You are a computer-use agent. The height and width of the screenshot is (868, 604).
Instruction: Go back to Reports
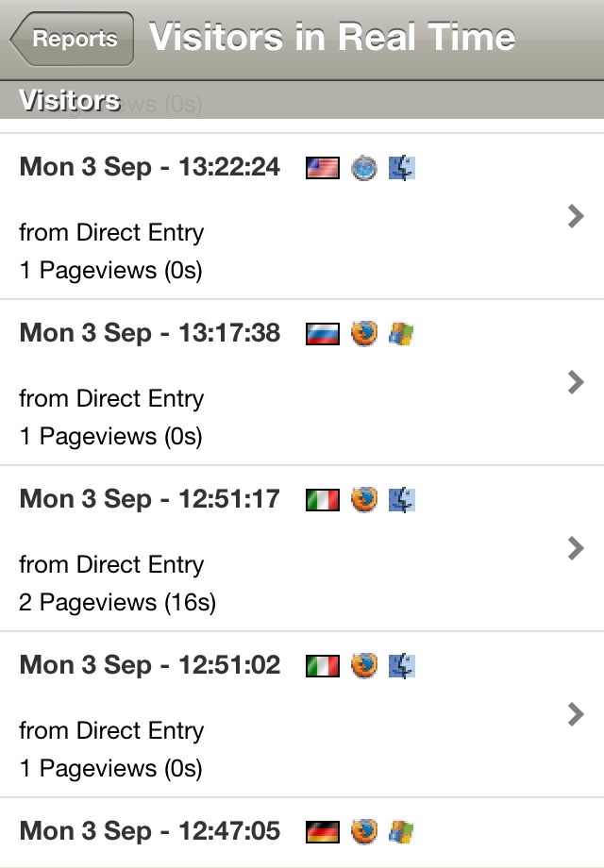coord(73,40)
